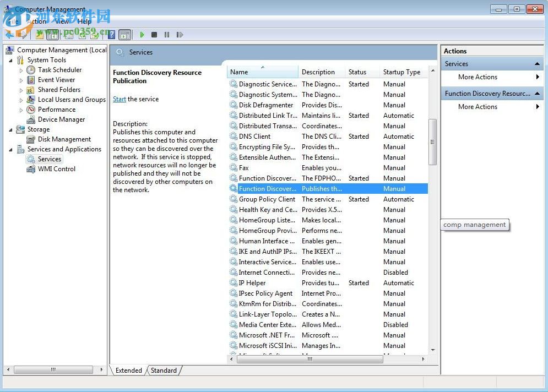This screenshot has height=392, width=548.
Task: Expand the More Actions submenu arrow
Action: coord(538,77)
